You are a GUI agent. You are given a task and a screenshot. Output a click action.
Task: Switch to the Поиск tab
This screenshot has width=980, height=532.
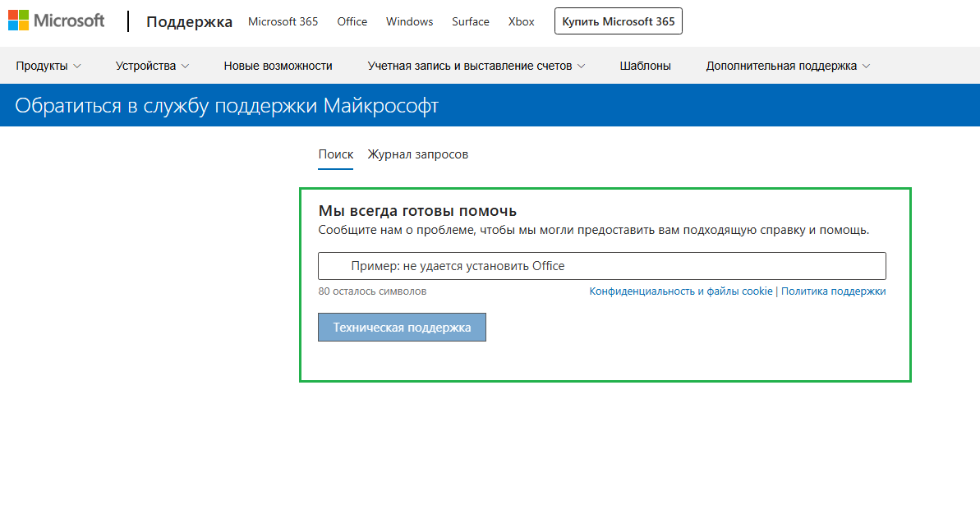[336, 154]
